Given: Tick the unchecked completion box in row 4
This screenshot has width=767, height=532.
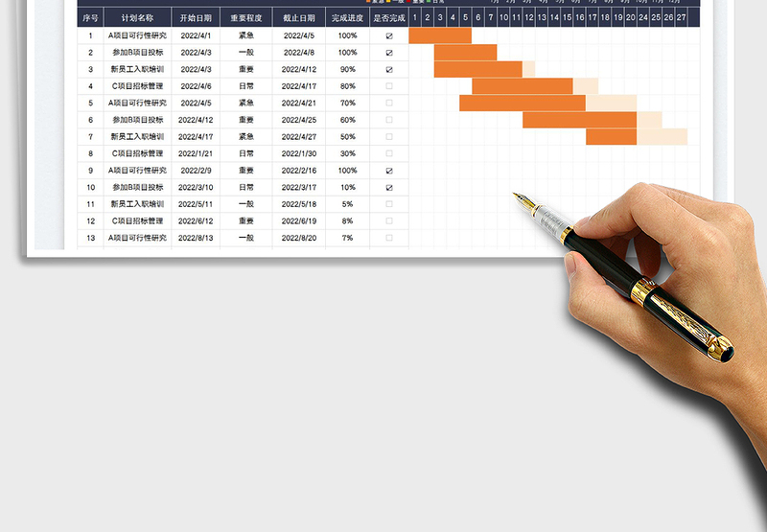Looking at the screenshot, I should point(389,86).
